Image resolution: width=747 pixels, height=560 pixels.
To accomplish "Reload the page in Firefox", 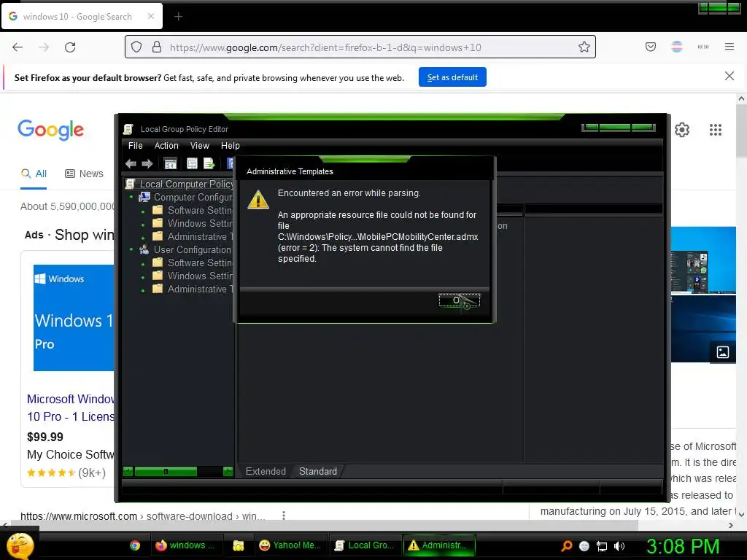I will (70, 47).
